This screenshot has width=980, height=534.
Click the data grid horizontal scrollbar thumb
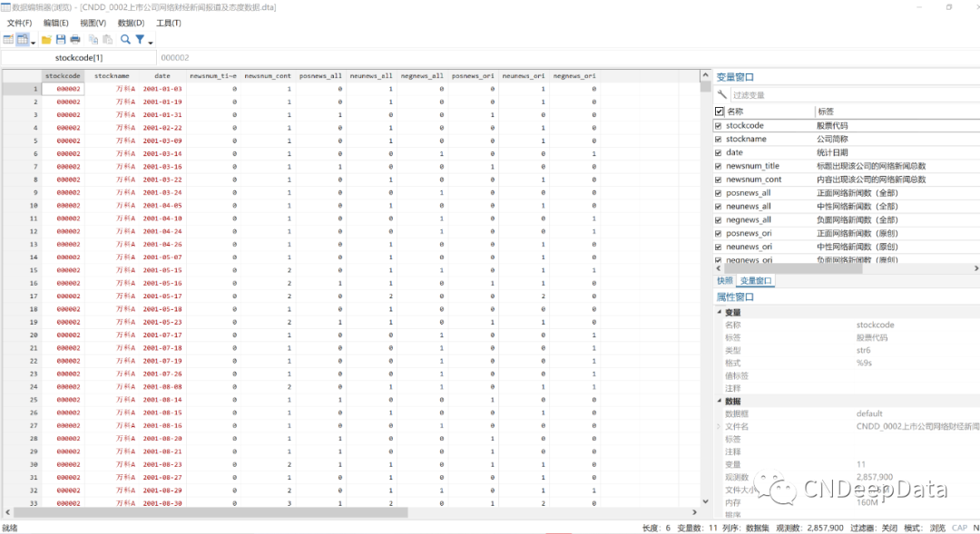pos(211,512)
